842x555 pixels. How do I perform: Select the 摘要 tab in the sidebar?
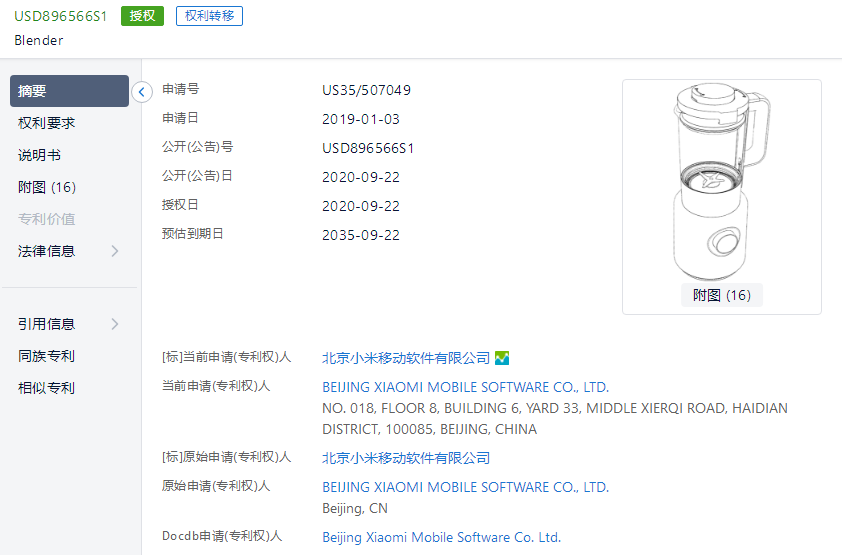point(69,91)
